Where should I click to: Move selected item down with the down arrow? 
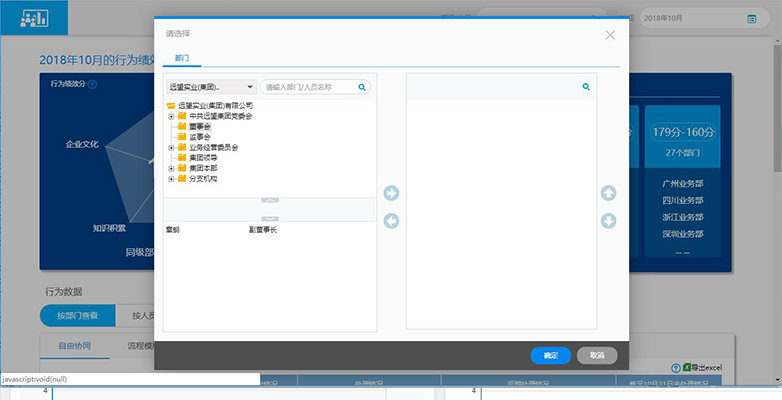pyautogui.click(x=608, y=221)
